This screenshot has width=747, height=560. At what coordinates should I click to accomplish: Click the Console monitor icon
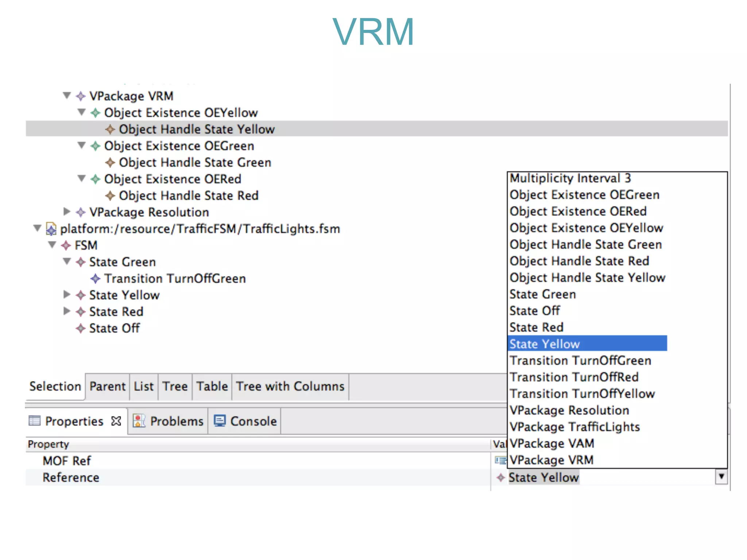(x=220, y=421)
